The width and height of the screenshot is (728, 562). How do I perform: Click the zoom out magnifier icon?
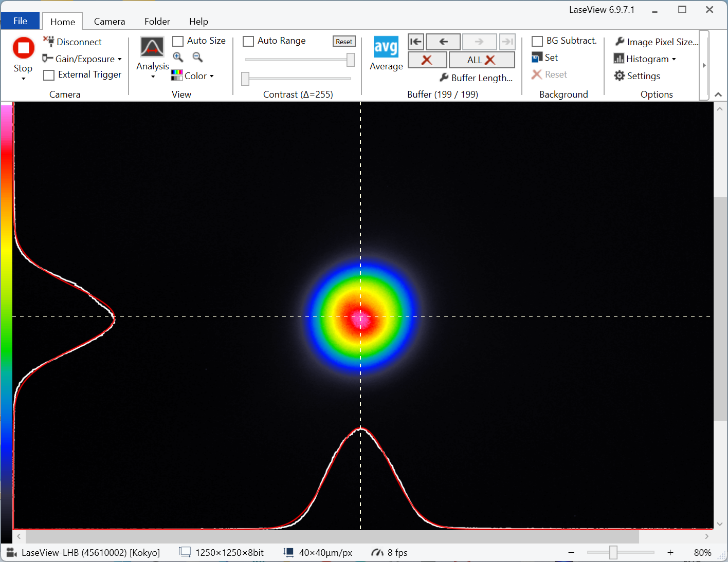point(197,57)
